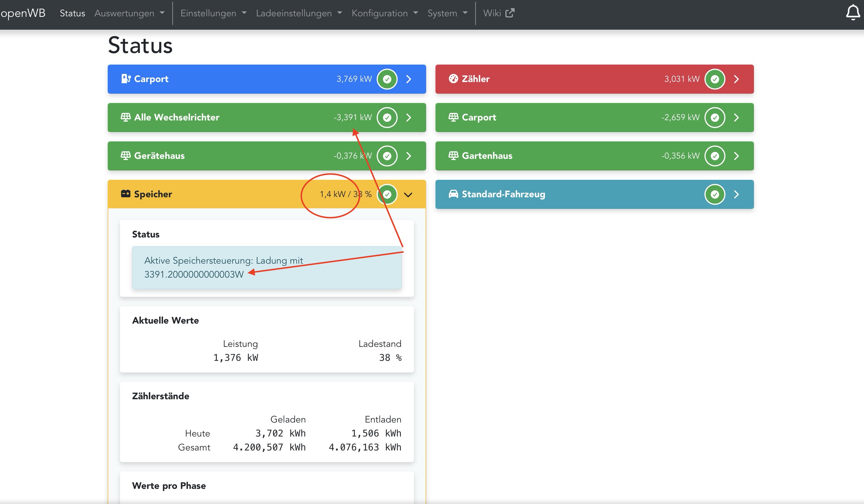Expand the Gartenhaus card chevron
Viewport: 864px width, 504px height.
[x=736, y=156]
